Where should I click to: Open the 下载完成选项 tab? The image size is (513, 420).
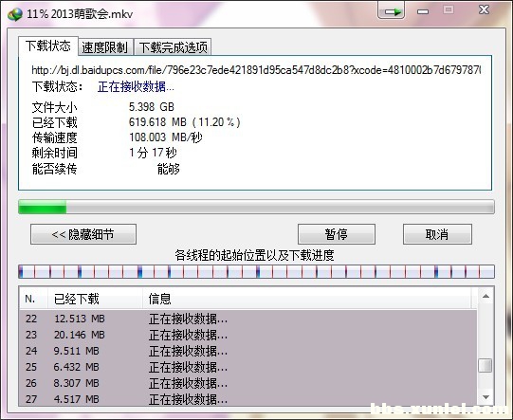click(174, 47)
